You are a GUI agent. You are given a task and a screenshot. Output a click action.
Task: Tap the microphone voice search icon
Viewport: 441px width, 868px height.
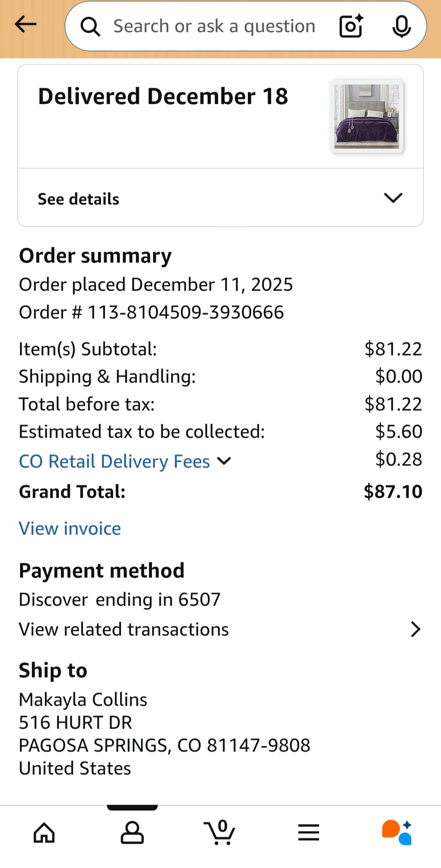click(x=402, y=26)
